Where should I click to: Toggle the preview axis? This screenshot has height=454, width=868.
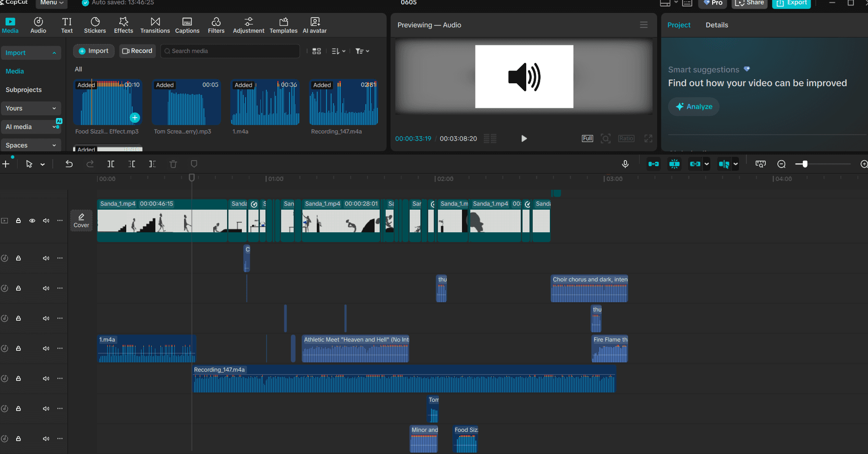(x=724, y=164)
